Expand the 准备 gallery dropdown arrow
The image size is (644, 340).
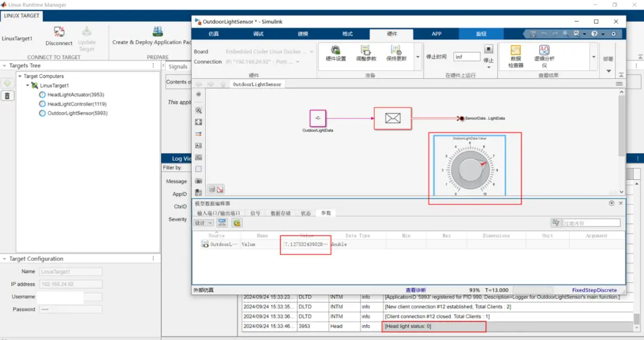point(417,57)
